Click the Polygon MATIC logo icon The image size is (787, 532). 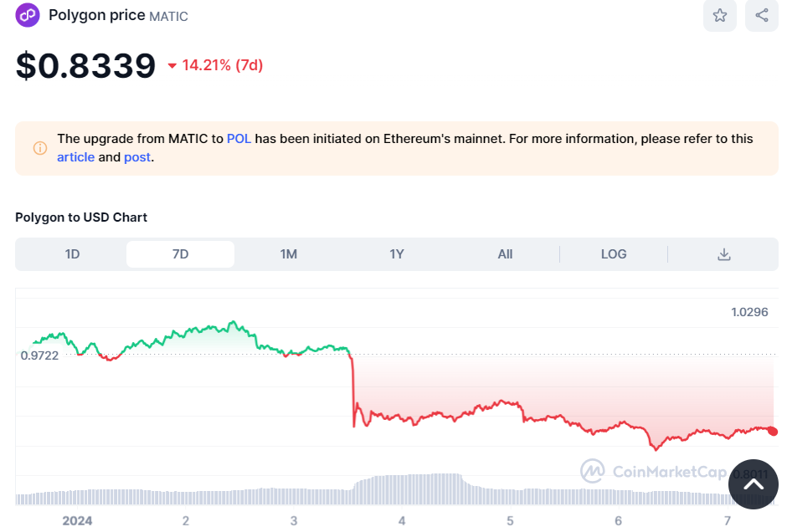click(28, 15)
